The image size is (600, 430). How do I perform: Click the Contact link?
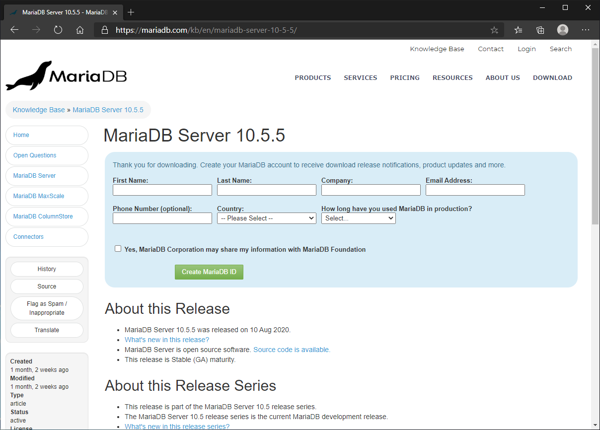pyautogui.click(x=491, y=49)
